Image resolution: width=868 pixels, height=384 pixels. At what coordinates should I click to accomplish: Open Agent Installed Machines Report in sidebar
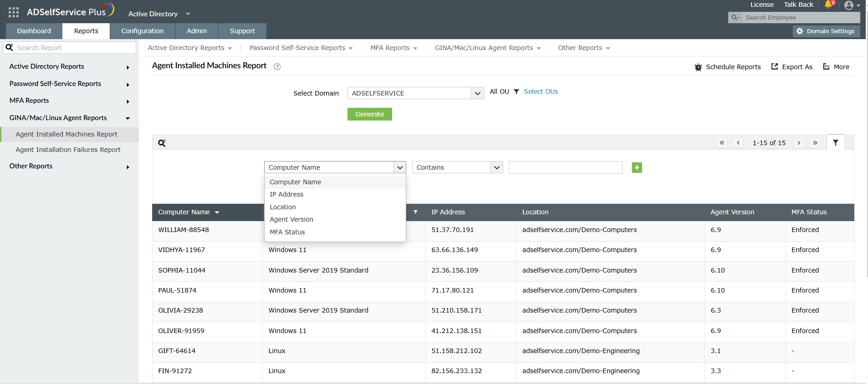pyautogui.click(x=69, y=134)
